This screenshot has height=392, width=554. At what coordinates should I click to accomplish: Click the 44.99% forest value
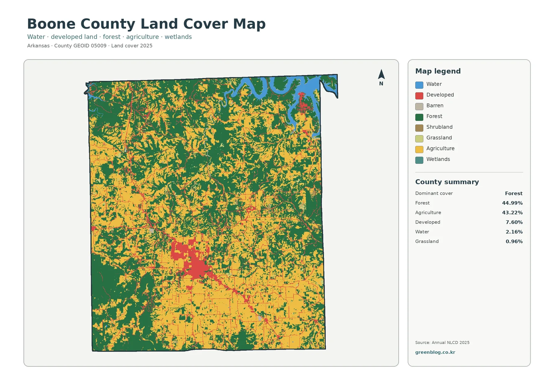(x=512, y=203)
